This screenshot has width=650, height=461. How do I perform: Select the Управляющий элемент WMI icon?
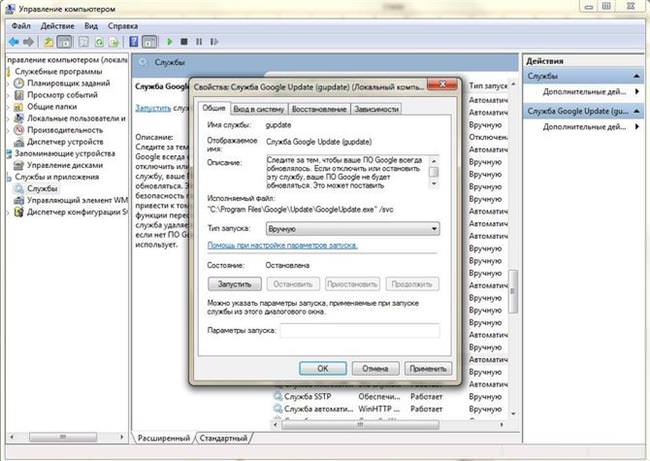pyautogui.click(x=19, y=200)
